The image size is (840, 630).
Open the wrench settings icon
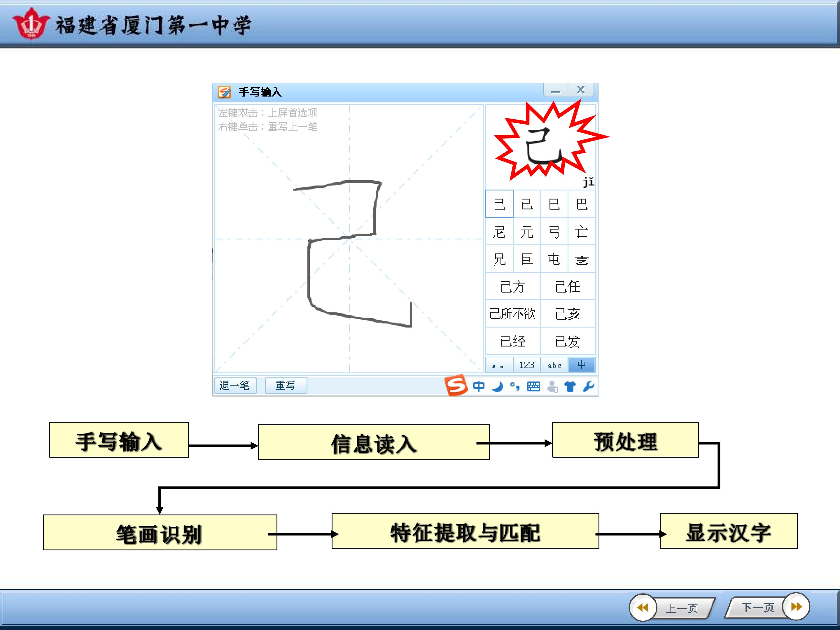pyautogui.click(x=588, y=386)
